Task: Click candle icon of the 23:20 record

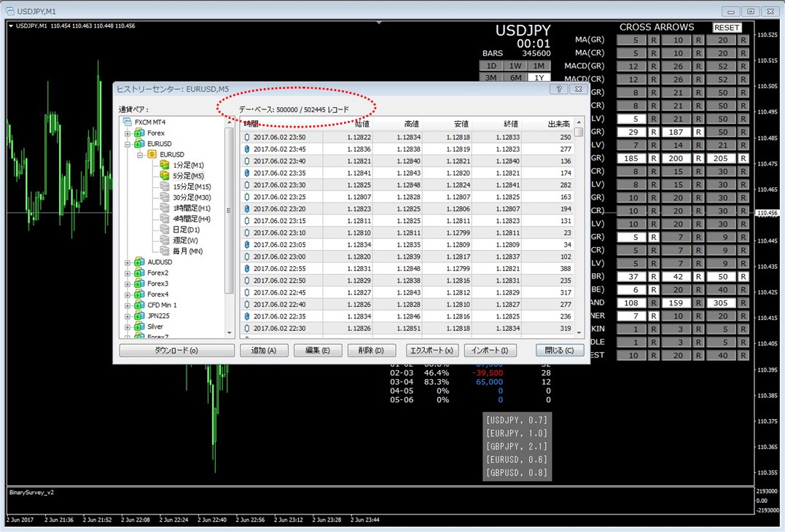Action: pos(247,208)
